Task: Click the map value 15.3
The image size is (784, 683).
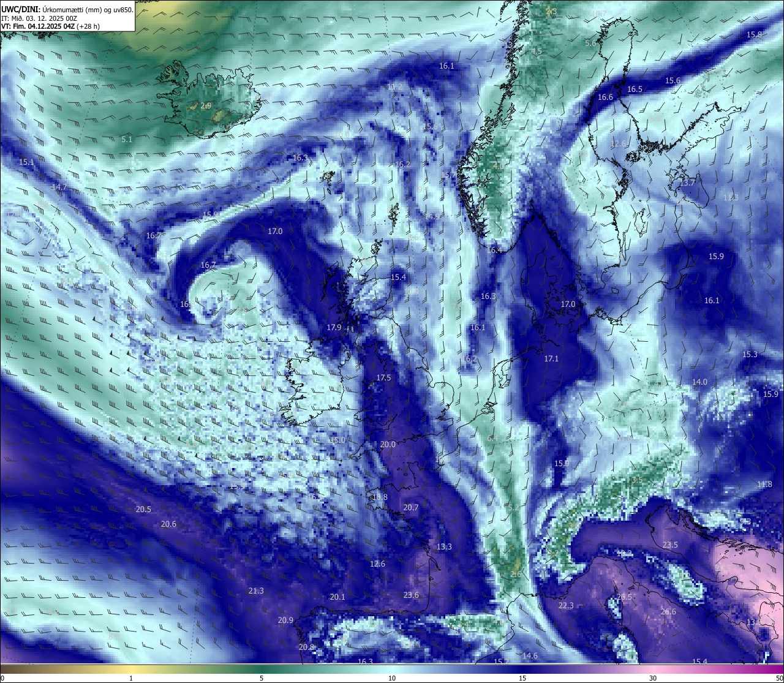Action: point(750,355)
